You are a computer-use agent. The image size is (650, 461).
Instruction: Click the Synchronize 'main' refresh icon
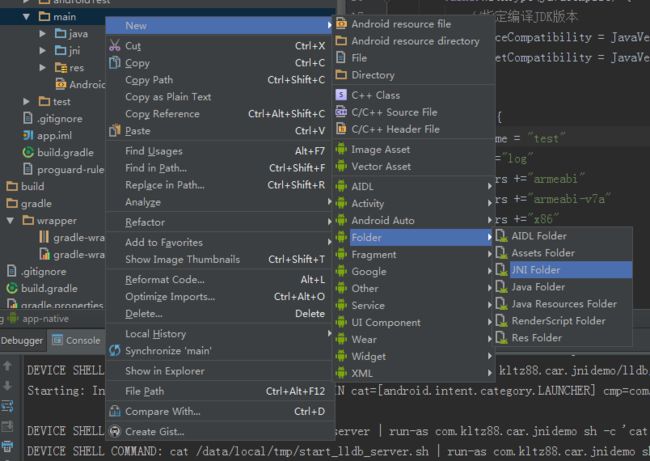tap(115, 351)
